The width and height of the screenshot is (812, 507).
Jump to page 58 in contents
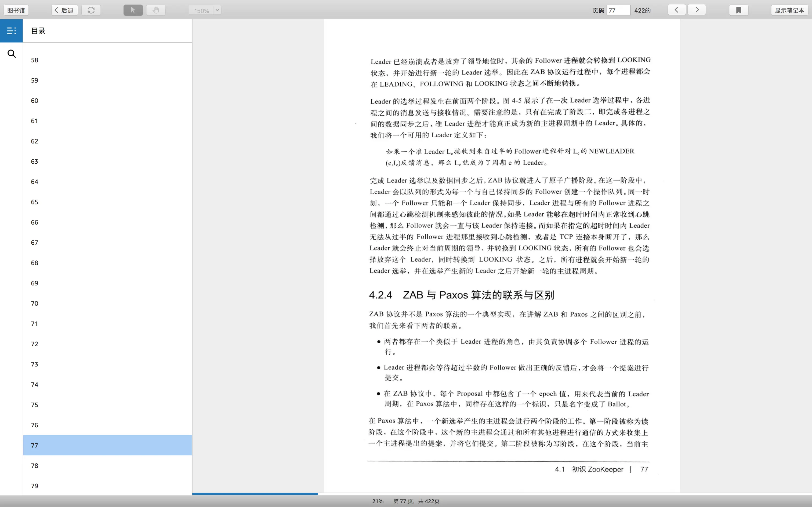(35, 60)
